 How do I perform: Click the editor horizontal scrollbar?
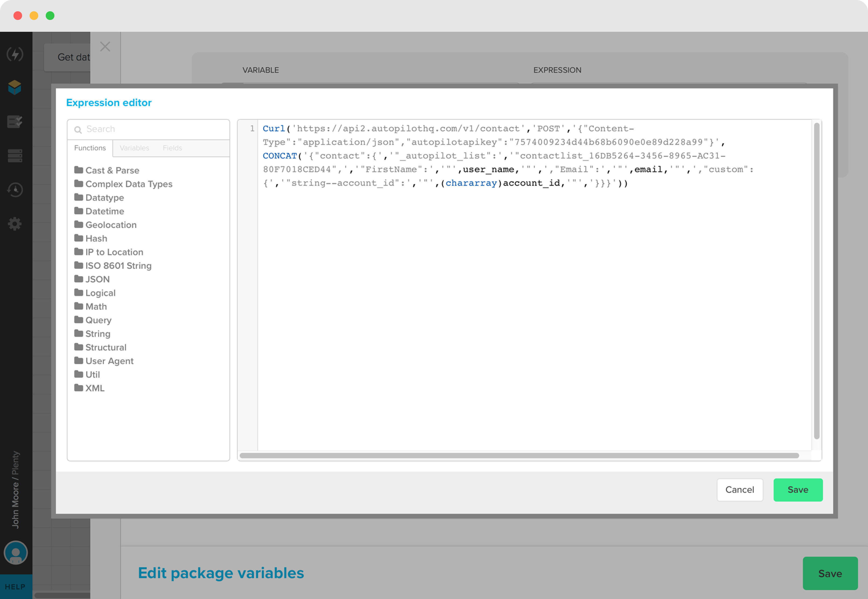[x=519, y=456]
